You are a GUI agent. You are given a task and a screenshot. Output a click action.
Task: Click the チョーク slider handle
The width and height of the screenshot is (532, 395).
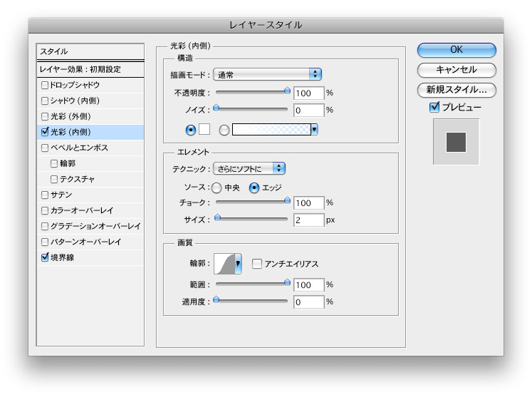287,200
